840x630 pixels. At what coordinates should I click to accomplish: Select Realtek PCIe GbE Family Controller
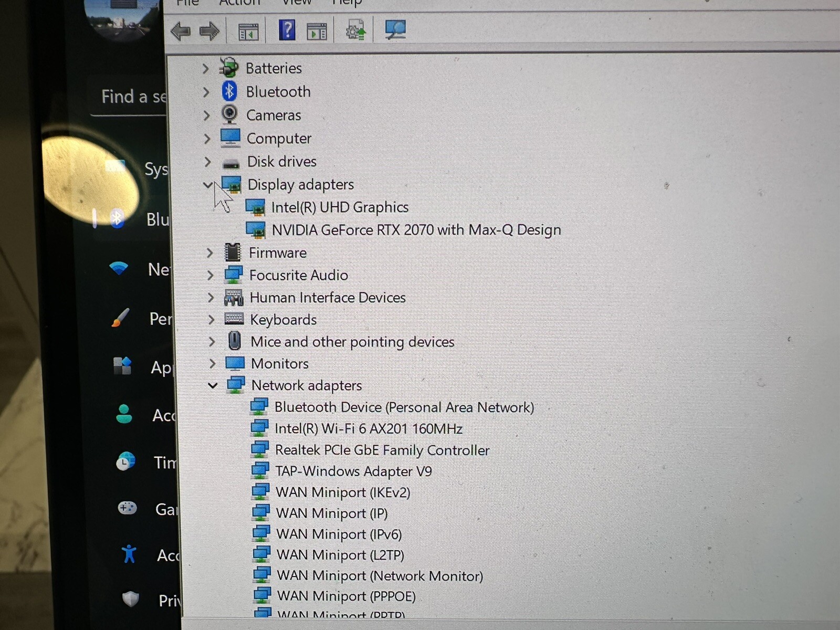(382, 450)
